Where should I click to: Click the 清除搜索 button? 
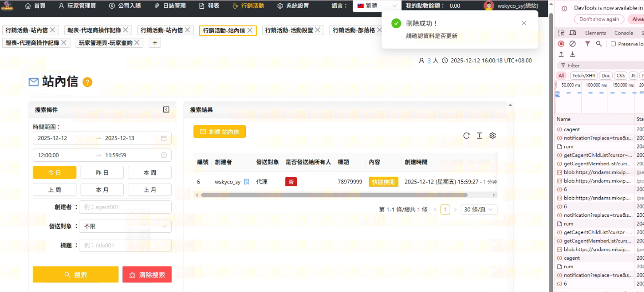[x=147, y=275]
